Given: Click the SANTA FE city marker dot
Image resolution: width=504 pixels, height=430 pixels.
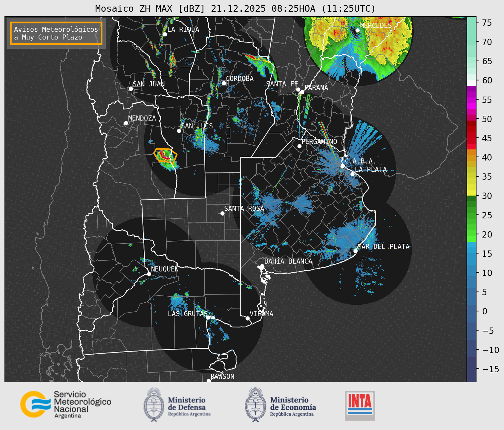Looking at the screenshot, I should tap(298, 89).
